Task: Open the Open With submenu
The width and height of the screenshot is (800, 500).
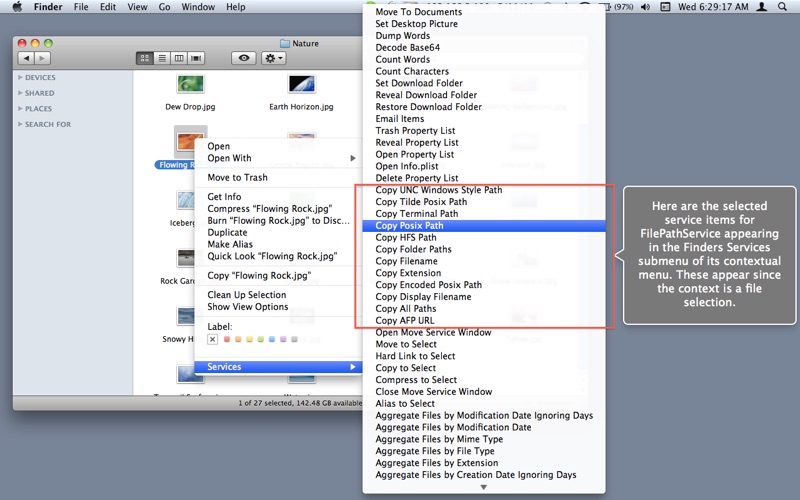Action: [x=278, y=158]
